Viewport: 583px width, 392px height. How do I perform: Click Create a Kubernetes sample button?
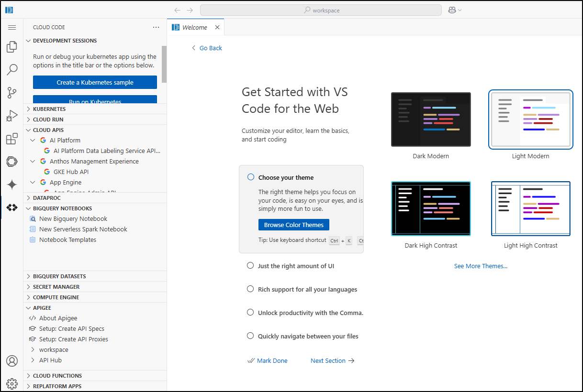pyautogui.click(x=95, y=82)
